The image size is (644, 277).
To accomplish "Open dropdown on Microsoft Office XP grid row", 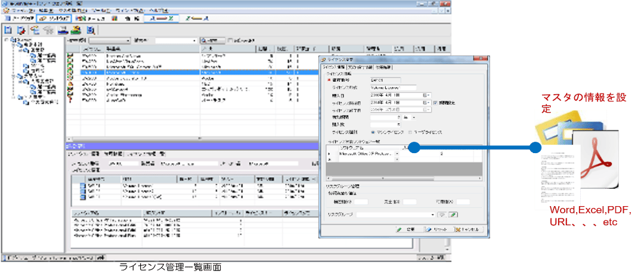I will (x=397, y=154).
